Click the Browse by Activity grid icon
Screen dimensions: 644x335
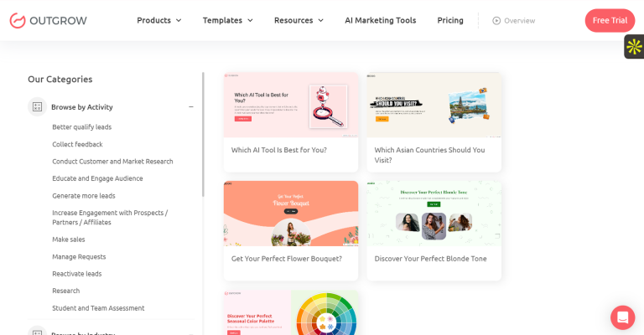[x=36, y=107]
